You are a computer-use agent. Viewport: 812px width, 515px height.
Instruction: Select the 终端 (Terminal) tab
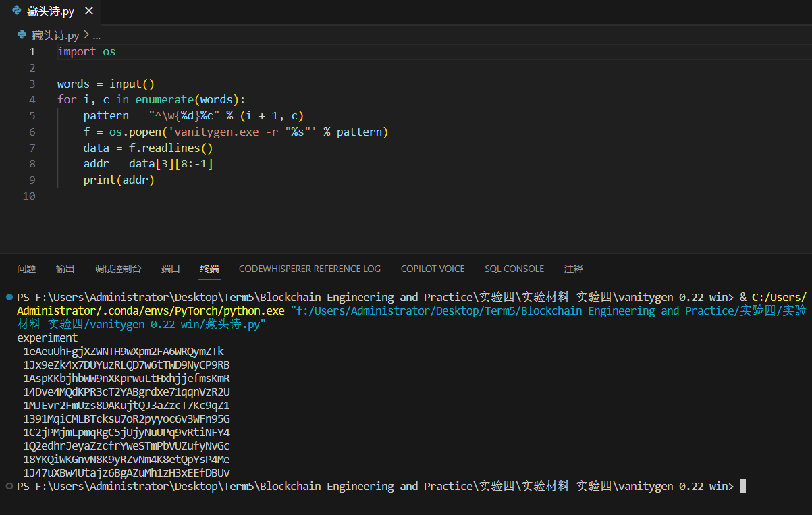pos(209,269)
